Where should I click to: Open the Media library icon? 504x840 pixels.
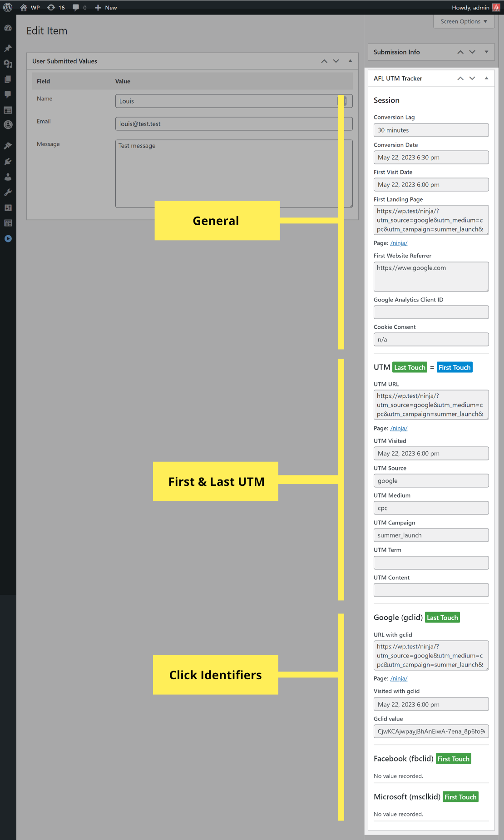(8, 64)
